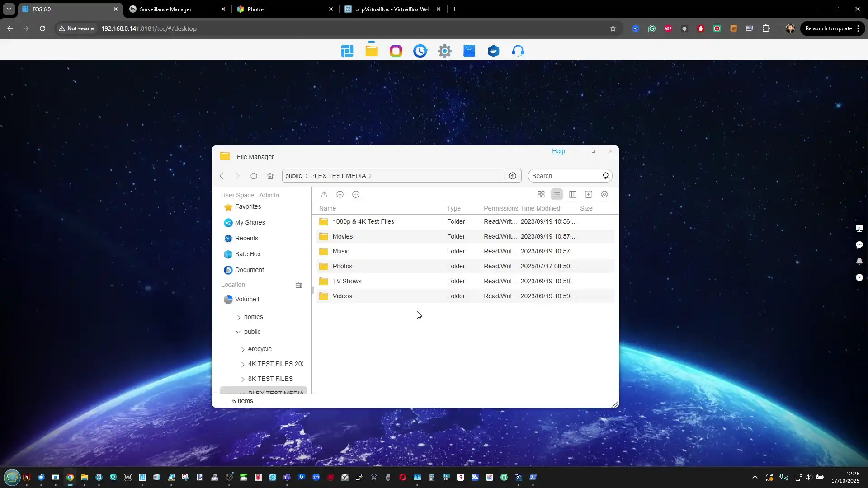Open Control Panel gear in TOS top bar

(x=444, y=51)
